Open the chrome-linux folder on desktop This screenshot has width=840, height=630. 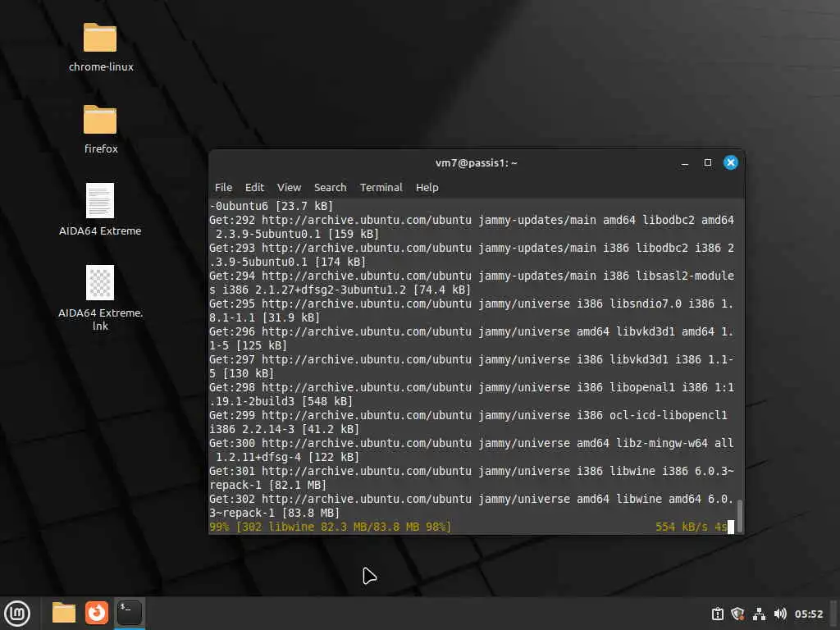100,38
